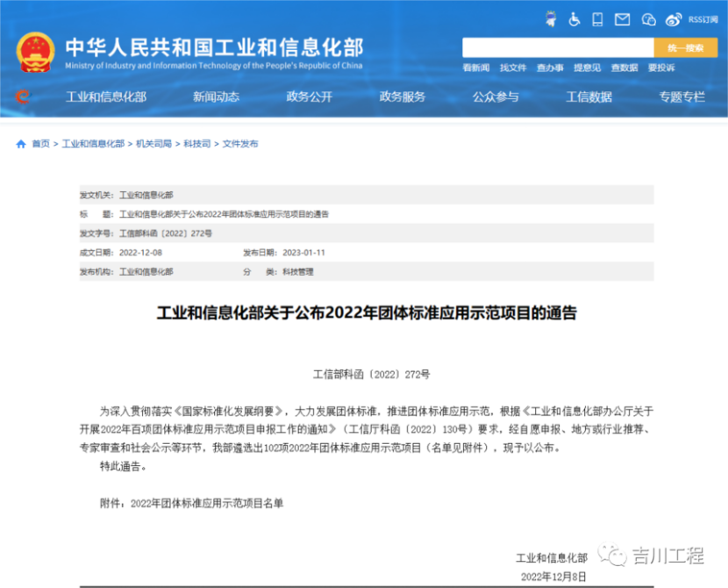Image resolution: width=728 pixels, height=588 pixels.
Task: Click the home icon in breadcrumb
Action: (x=20, y=144)
